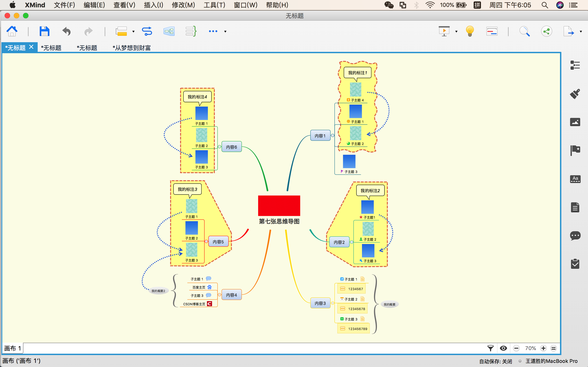Insert a relationship line from toolbar
588x367 pixels.
147,31
